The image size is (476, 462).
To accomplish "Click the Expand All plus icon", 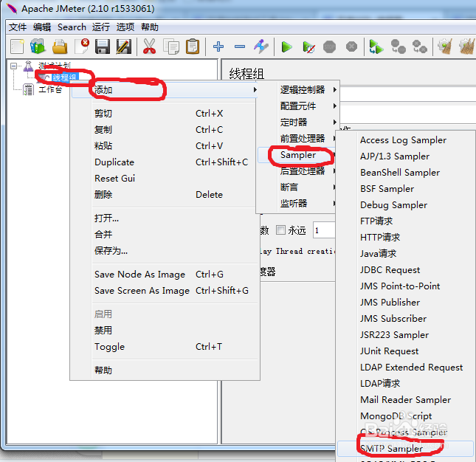I will 218,46.
